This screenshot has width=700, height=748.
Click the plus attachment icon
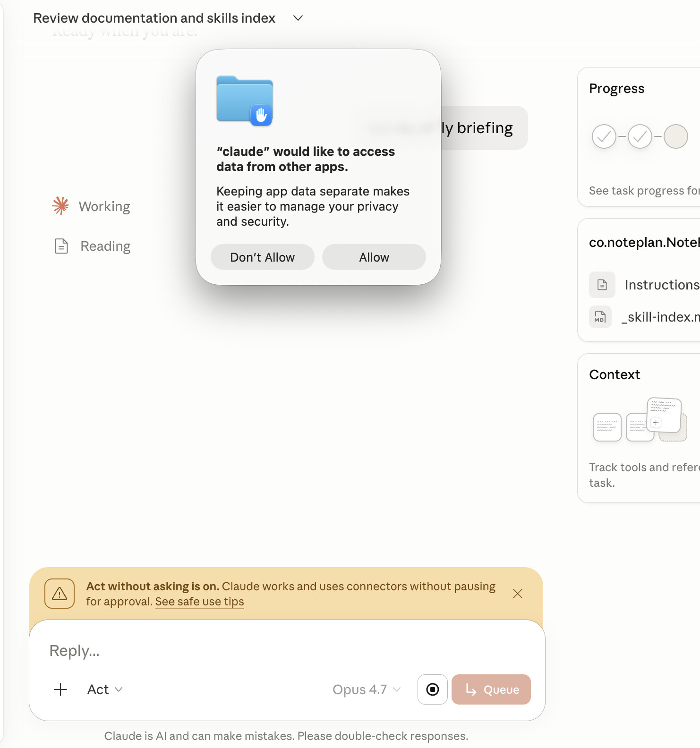(x=60, y=689)
